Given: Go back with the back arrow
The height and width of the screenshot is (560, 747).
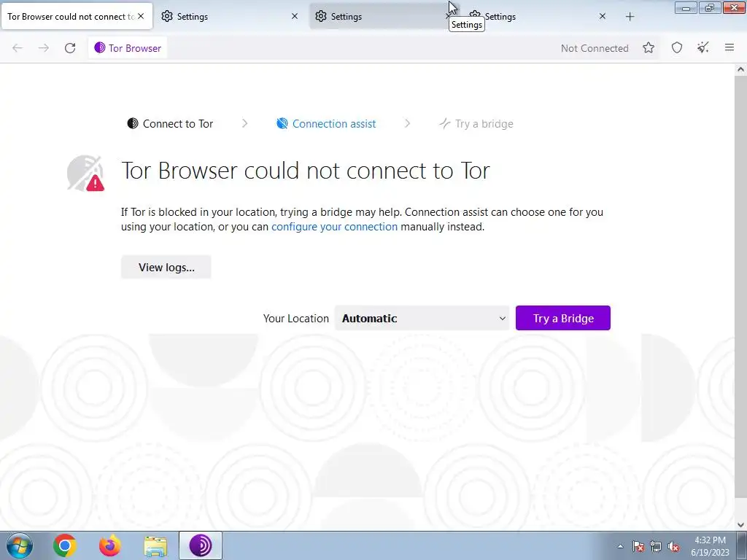Looking at the screenshot, I should [x=18, y=48].
